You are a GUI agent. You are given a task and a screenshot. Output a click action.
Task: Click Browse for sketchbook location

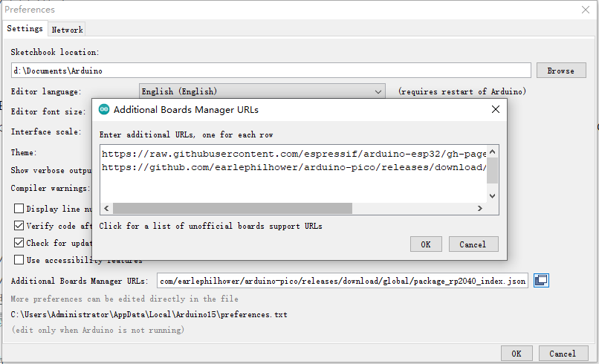click(561, 71)
